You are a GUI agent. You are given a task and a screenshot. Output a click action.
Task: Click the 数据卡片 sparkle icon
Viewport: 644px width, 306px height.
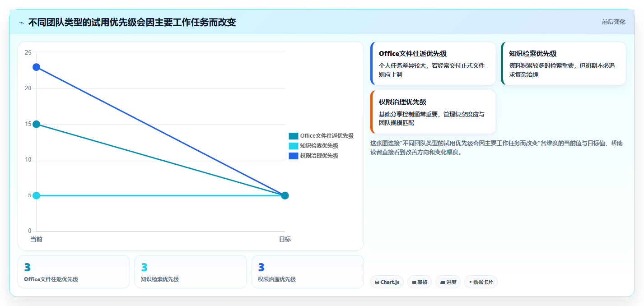[471, 282]
